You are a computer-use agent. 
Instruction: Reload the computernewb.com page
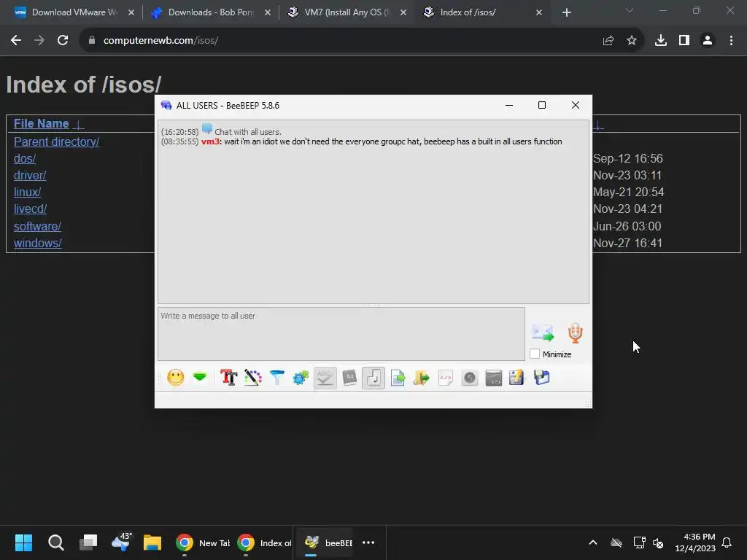click(63, 41)
